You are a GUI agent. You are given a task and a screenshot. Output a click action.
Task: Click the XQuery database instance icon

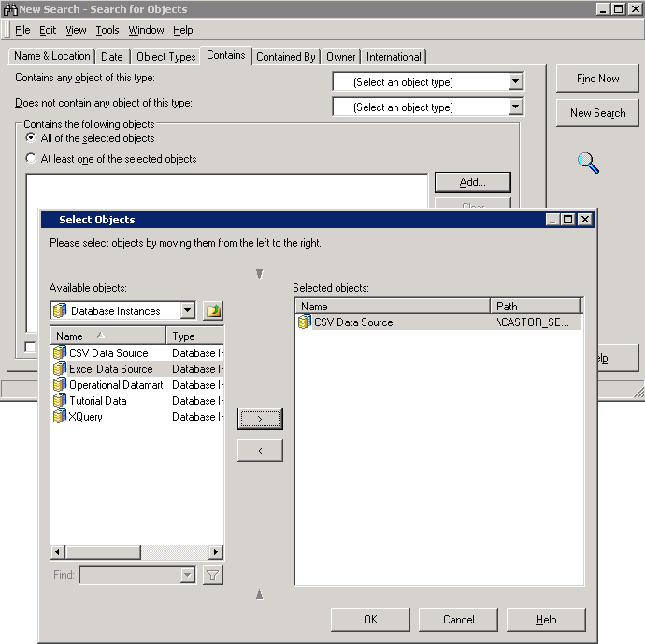click(x=60, y=417)
